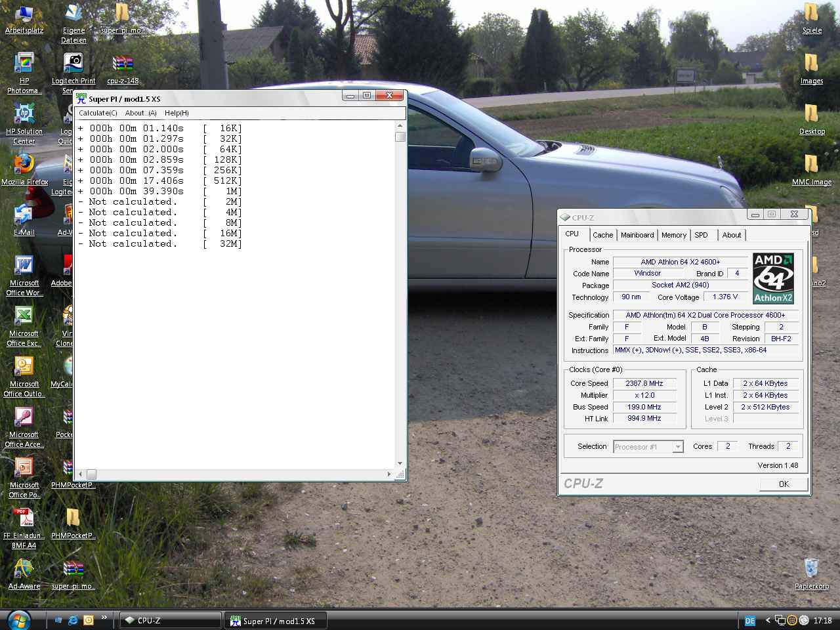Switch to the Mainboard tab in CPU-Z

637,235
